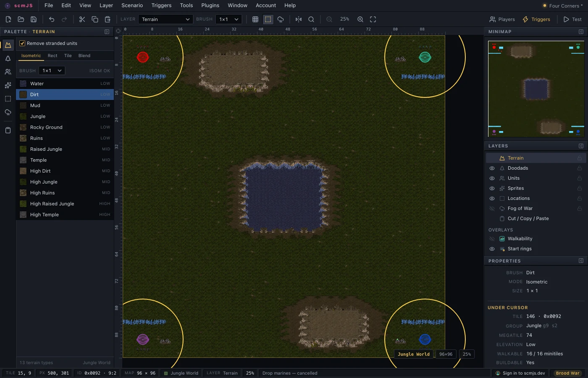Pick the Water terrain swatch
588x378 pixels.
click(23, 84)
